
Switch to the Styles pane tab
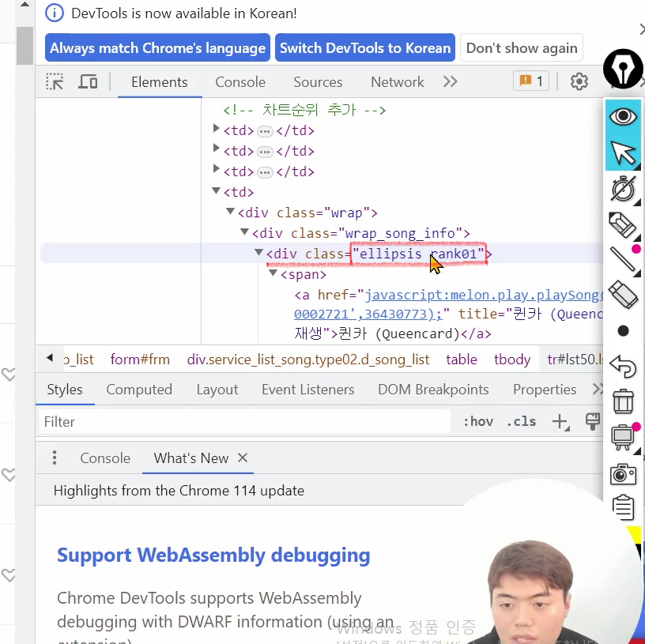(x=65, y=390)
